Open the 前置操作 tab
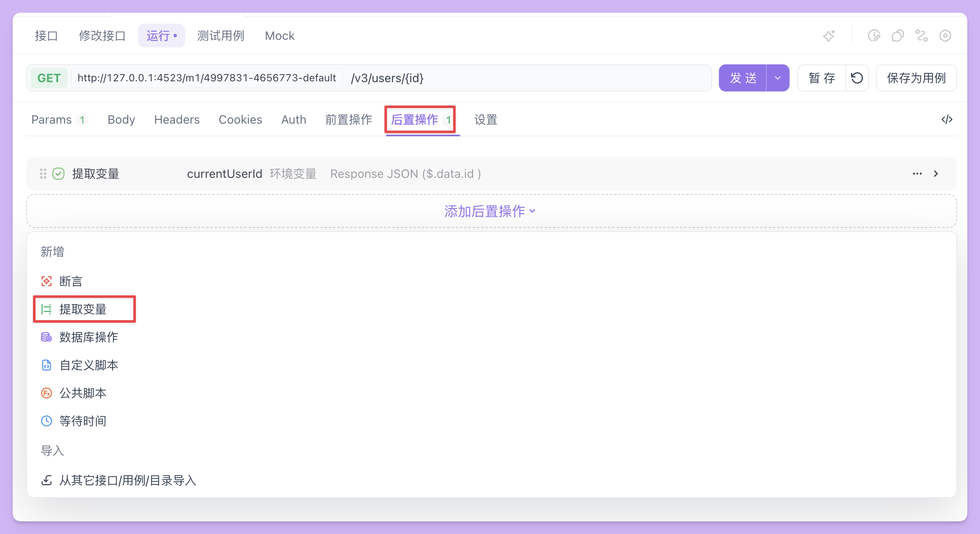The image size is (980, 534). [x=349, y=120]
